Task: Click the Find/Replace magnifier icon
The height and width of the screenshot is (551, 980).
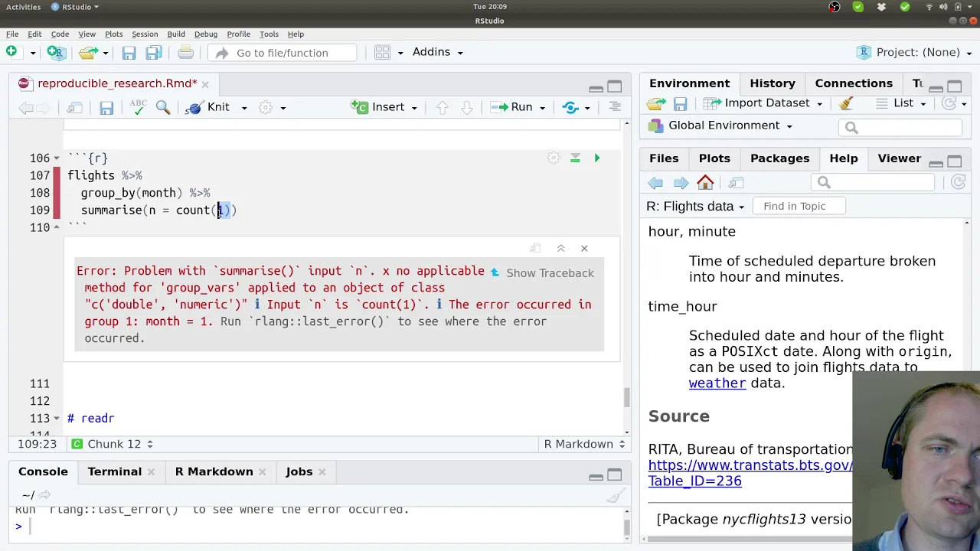Action: 163,107
